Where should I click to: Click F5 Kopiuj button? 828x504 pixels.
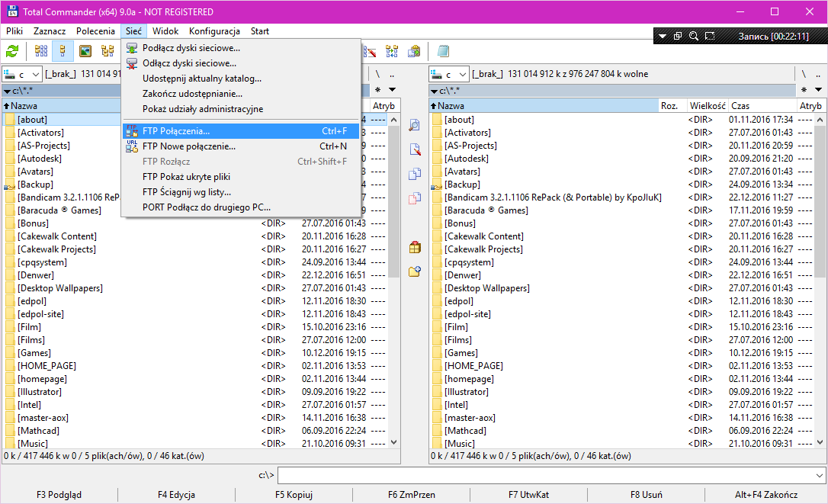(x=294, y=495)
